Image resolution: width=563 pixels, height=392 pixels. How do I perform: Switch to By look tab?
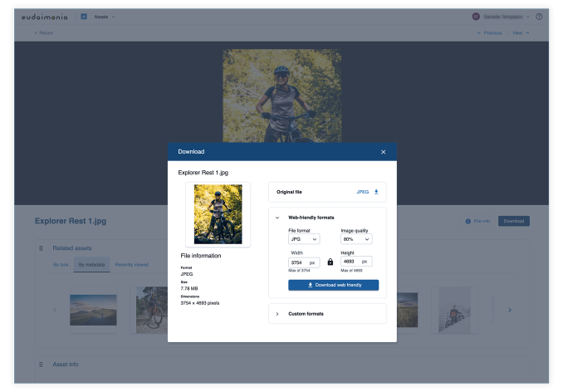(x=61, y=265)
